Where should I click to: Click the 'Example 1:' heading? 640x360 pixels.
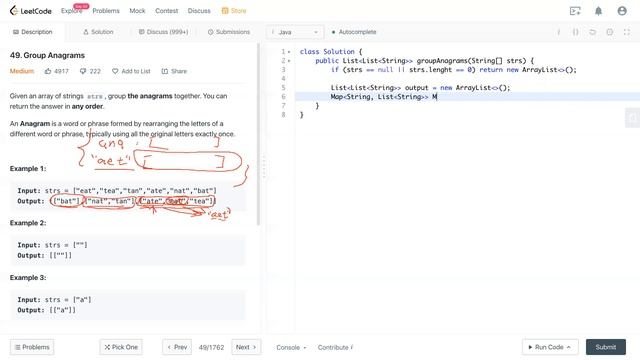click(x=28, y=169)
